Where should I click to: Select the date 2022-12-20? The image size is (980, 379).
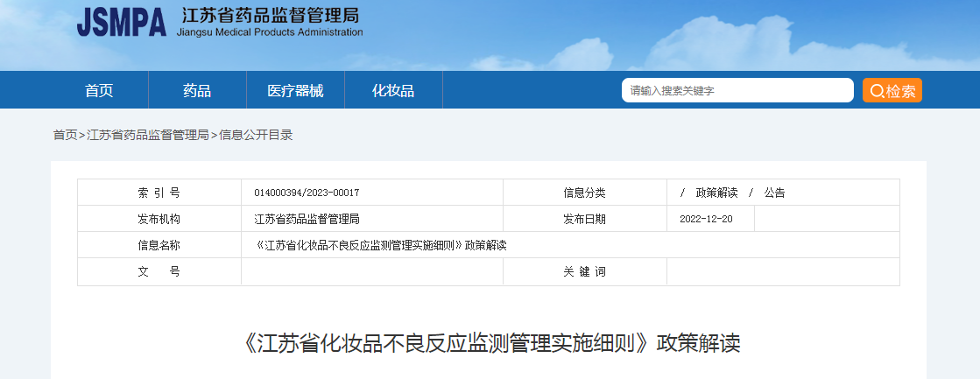pyautogui.click(x=706, y=219)
